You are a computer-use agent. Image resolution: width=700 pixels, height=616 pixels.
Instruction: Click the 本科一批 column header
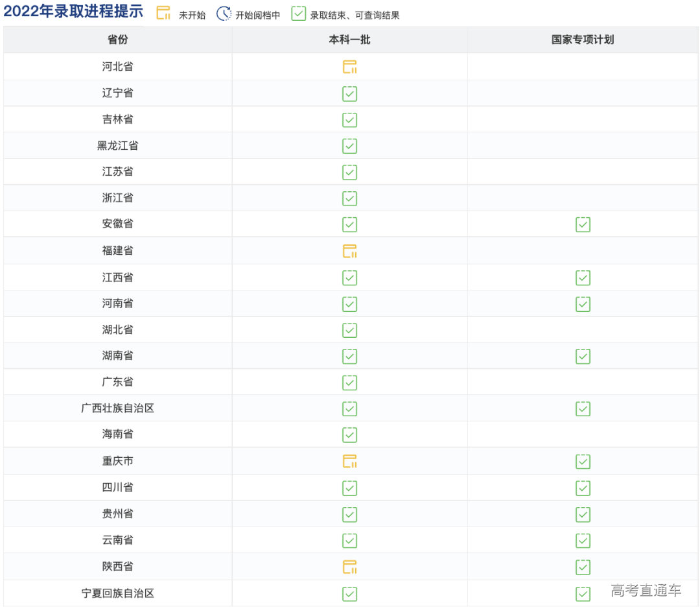click(349, 40)
